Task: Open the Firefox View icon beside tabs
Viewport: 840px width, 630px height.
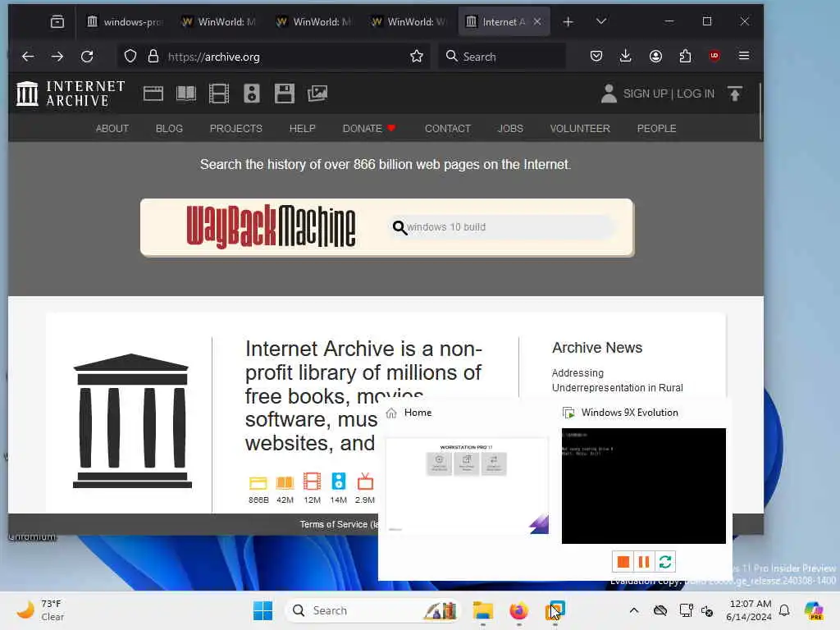Action: pyautogui.click(x=57, y=21)
